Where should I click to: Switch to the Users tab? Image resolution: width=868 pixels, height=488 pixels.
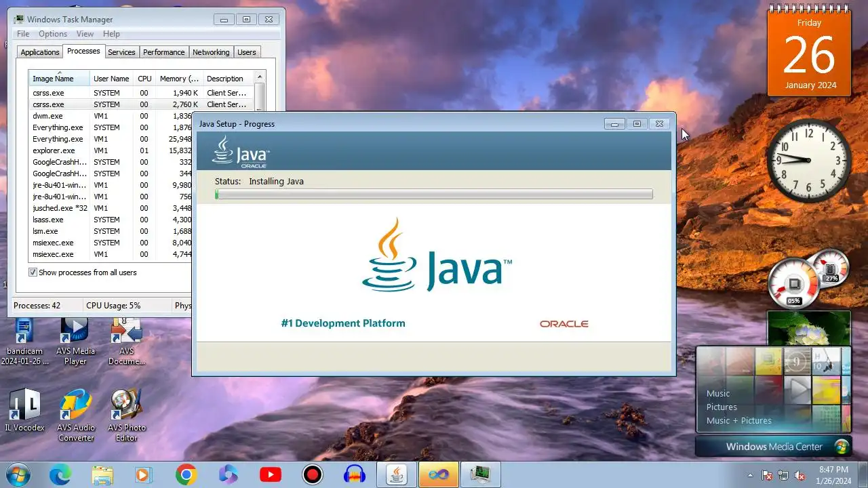pyautogui.click(x=247, y=52)
